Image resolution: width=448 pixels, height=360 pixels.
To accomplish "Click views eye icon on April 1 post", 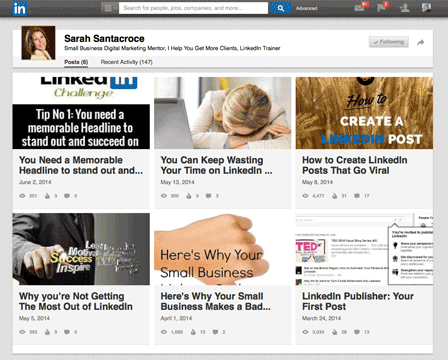I will click(x=164, y=332).
